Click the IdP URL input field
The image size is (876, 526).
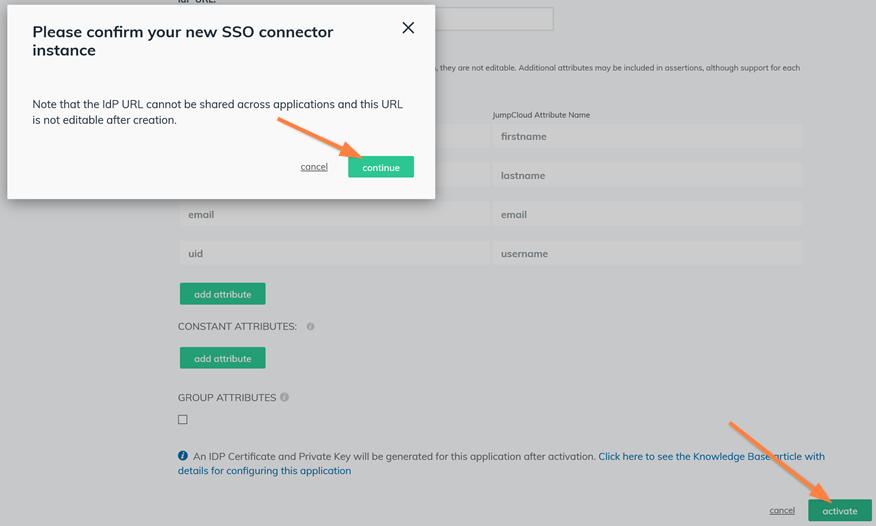[x=494, y=19]
